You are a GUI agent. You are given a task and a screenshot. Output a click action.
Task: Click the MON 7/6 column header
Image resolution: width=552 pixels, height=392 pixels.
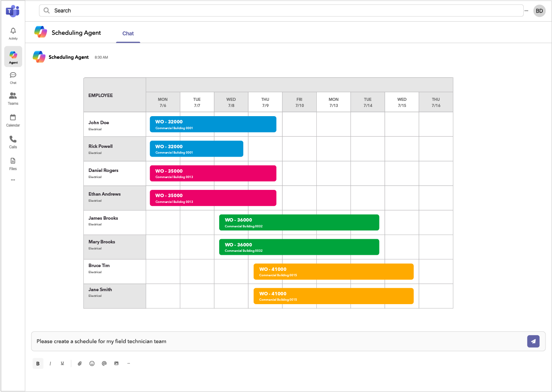point(163,102)
